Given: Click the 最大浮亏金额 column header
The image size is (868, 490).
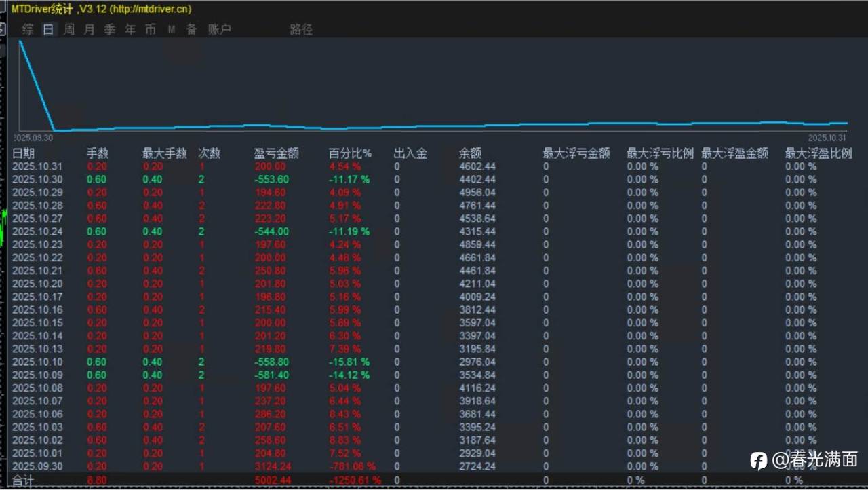Looking at the screenshot, I should [x=576, y=153].
